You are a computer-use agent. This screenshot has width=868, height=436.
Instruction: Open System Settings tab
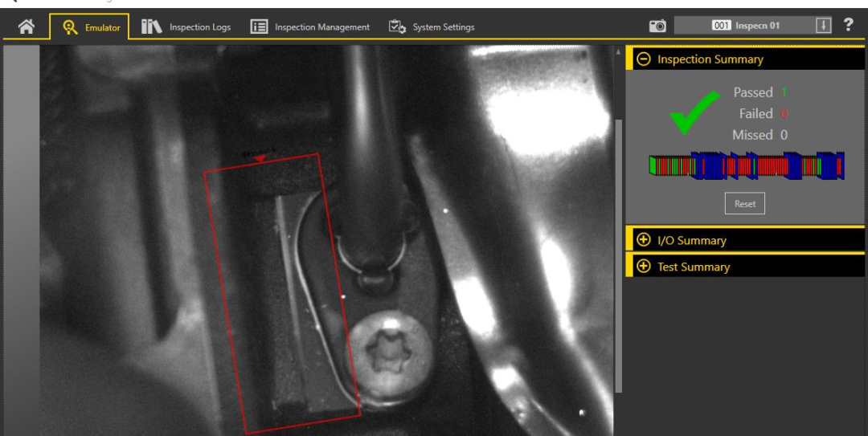pyautogui.click(x=432, y=26)
